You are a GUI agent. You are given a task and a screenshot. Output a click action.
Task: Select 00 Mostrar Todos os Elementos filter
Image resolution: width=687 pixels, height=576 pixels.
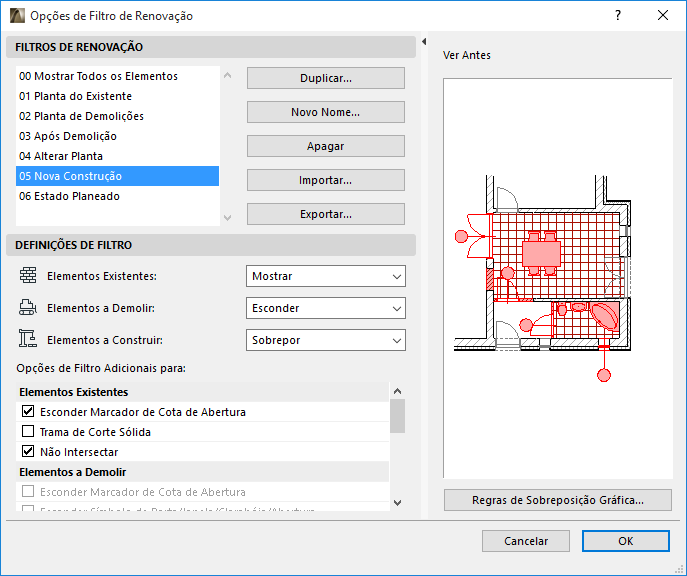[x=117, y=76]
